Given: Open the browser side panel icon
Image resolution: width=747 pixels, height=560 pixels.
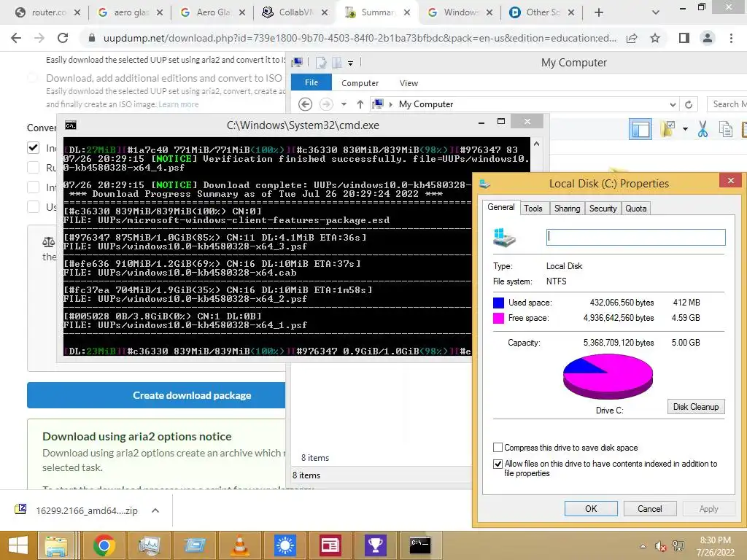Looking at the screenshot, I should pyautogui.click(x=684, y=38).
